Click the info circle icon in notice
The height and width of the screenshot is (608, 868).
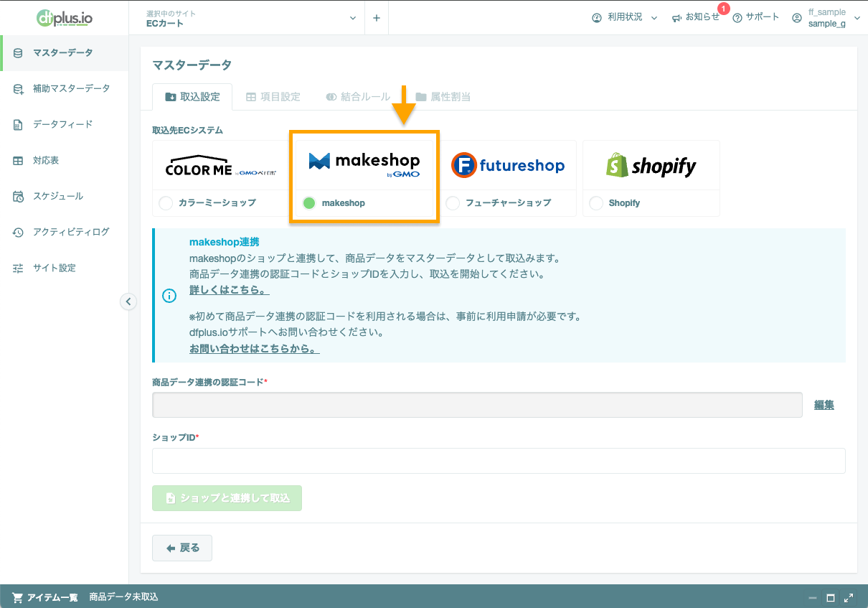pos(169,296)
